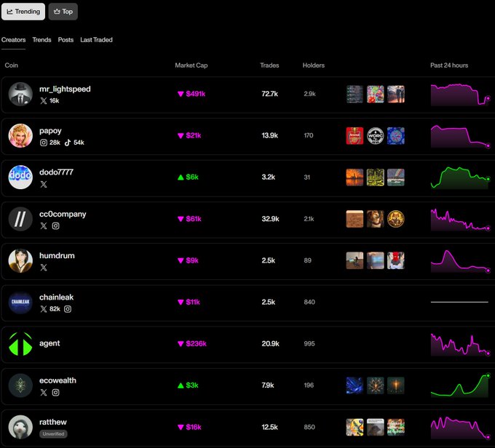Click the Past 24 hours column header
The height and width of the screenshot is (448, 495).
pos(449,65)
